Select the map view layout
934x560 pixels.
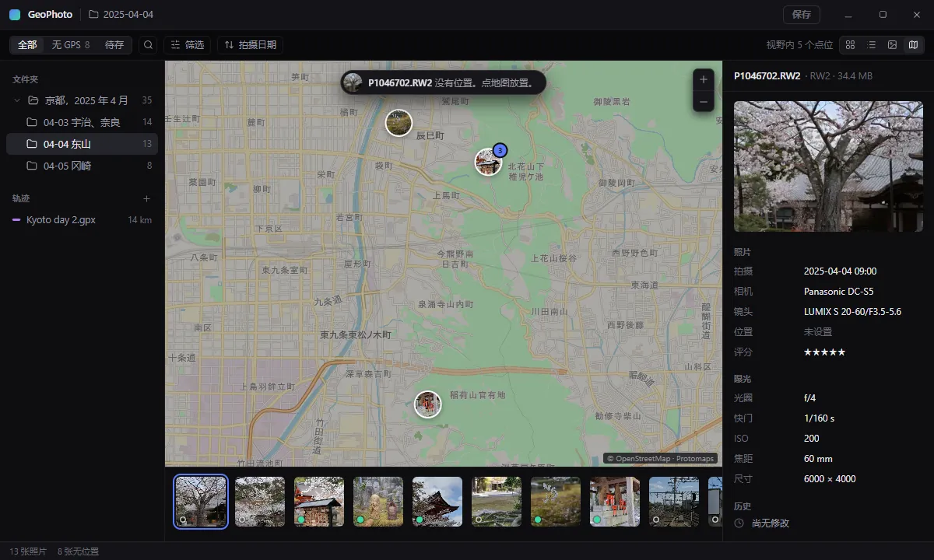pyautogui.click(x=913, y=45)
